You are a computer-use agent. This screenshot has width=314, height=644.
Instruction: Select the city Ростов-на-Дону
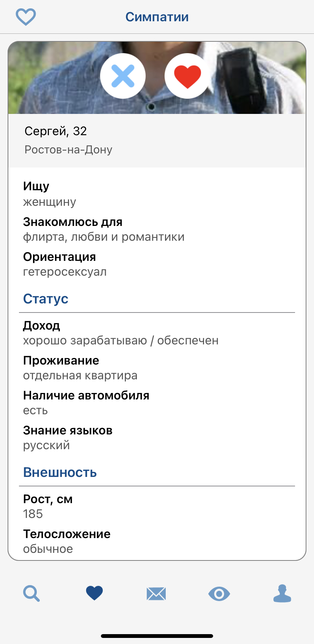[x=68, y=150]
